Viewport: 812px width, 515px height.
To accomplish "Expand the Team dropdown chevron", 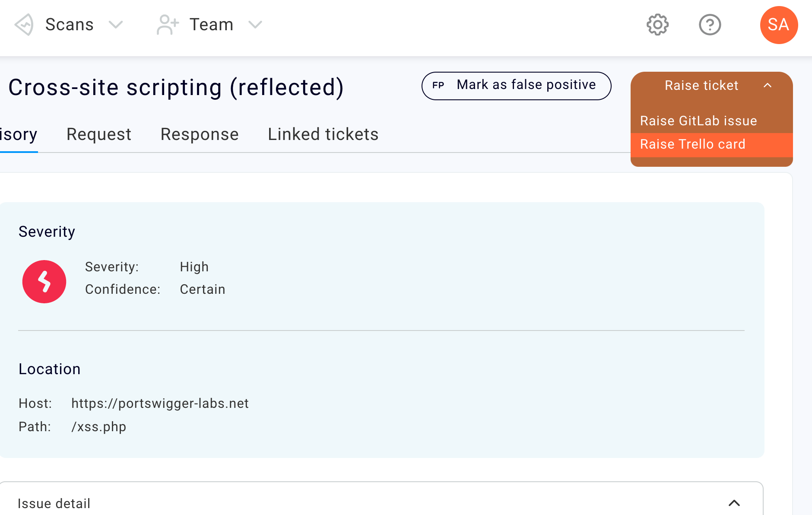I will point(255,25).
